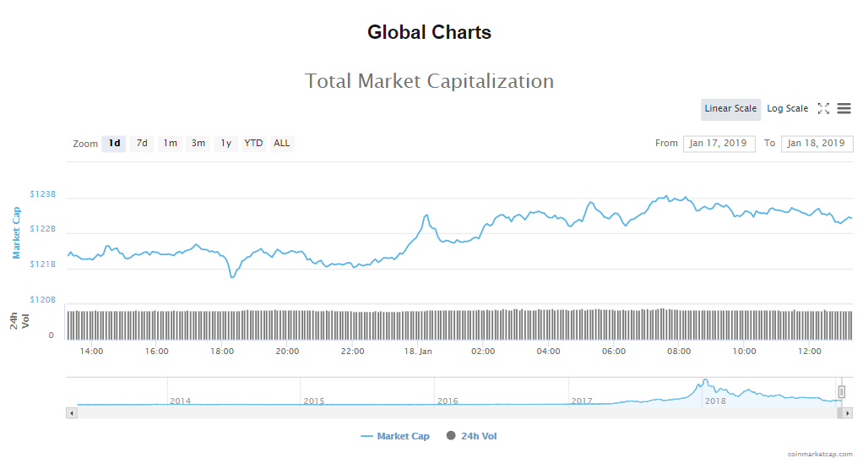Viewport: 868px width, 469px height.
Task: Select the 3m zoom option
Action: pos(198,144)
